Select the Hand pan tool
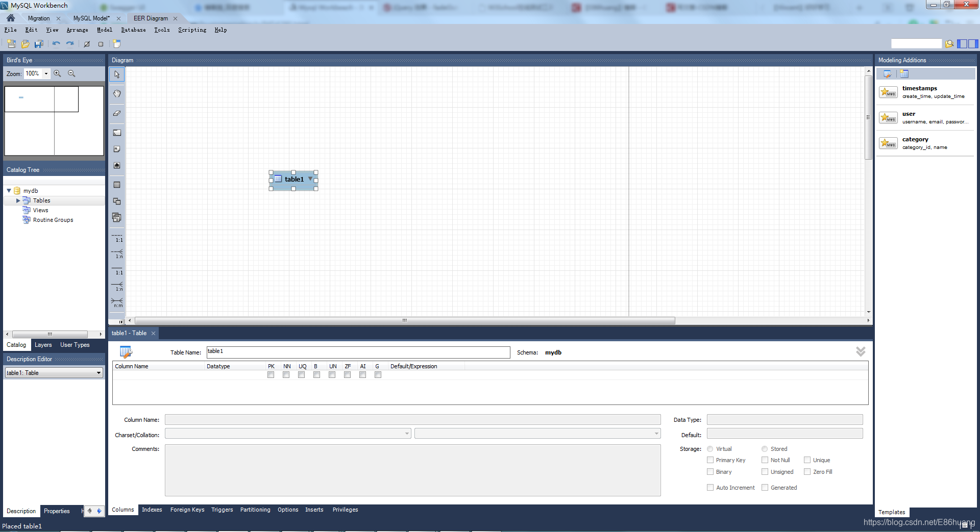Screen dimensions: 980x532 point(117,94)
